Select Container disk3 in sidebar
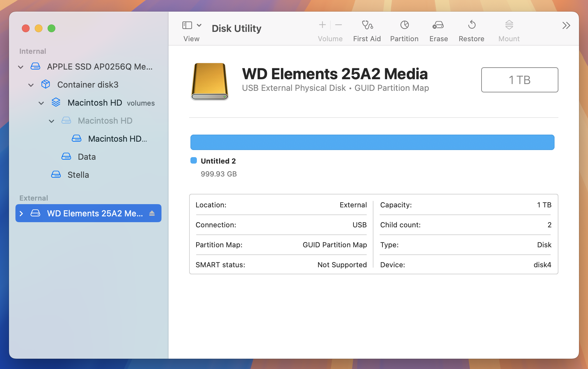 [88, 85]
